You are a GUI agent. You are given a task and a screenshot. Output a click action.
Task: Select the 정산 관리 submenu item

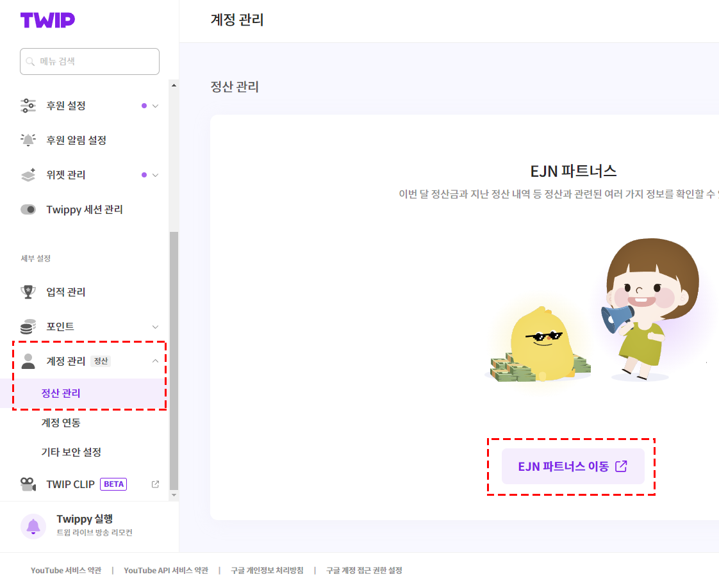pyautogui.click(x=85, y=393)
